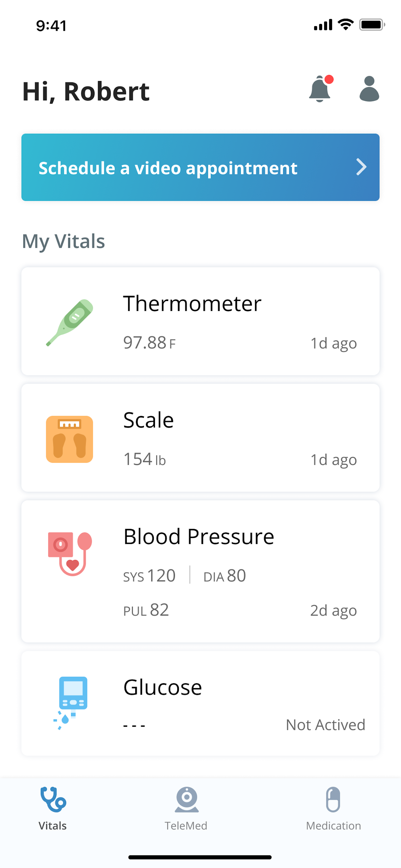The width and height of the screenshot is (401, 868).
Task: Switch to the TeleMed tab
Action: click(186, 807)
